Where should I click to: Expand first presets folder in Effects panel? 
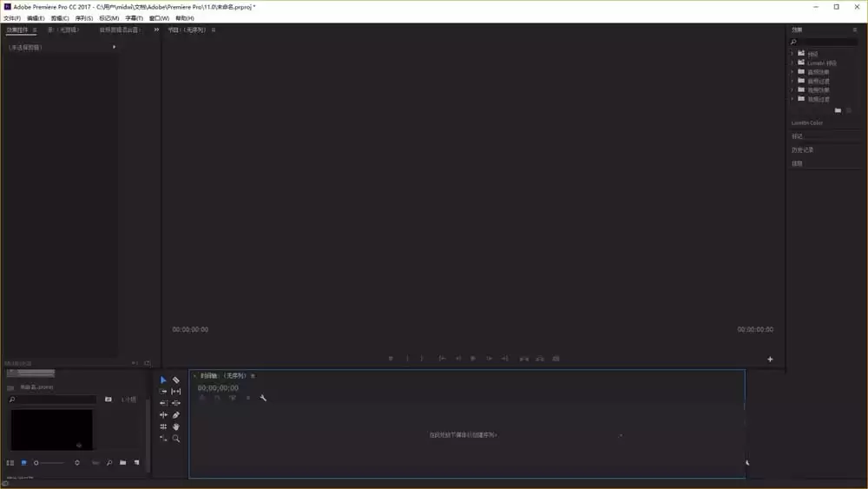pyautogui.click(x=792, y=54)
